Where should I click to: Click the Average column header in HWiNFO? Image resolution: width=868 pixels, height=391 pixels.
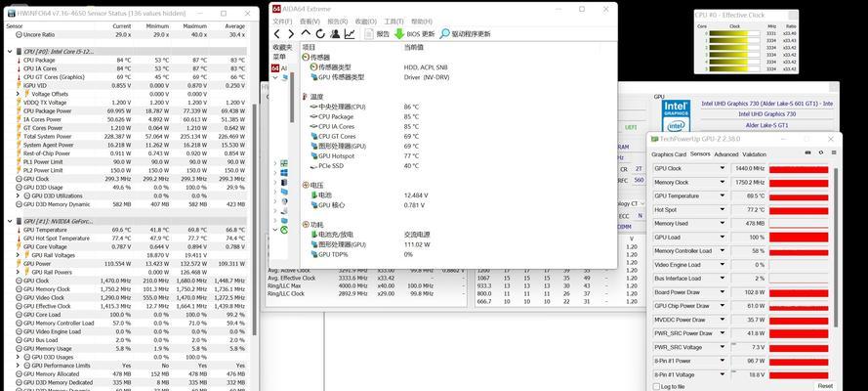(x=234, y=26)
